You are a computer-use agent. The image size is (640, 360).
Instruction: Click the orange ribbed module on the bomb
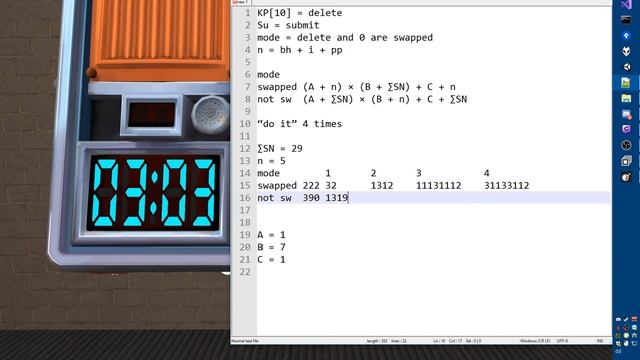(159, 39)
